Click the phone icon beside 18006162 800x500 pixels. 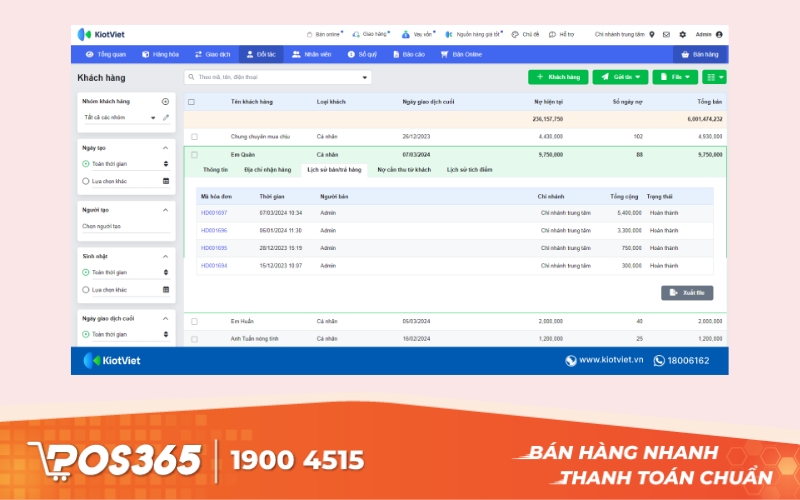(x=659, y=361)
